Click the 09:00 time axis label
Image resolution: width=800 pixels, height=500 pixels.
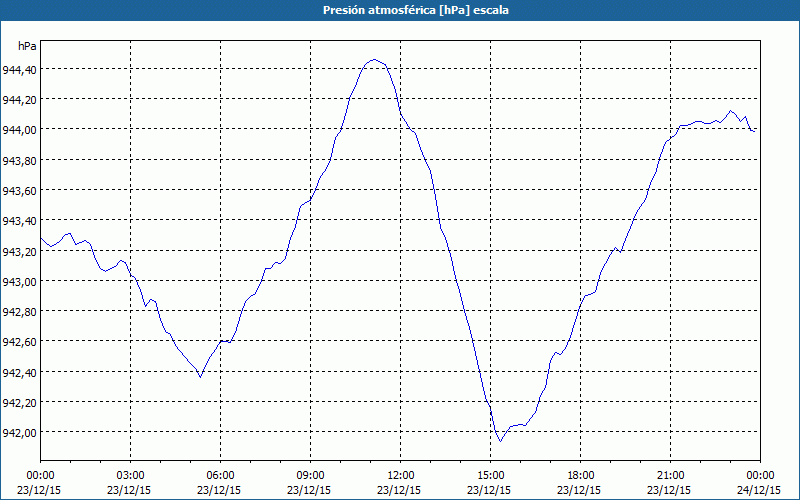click(310, 476)
